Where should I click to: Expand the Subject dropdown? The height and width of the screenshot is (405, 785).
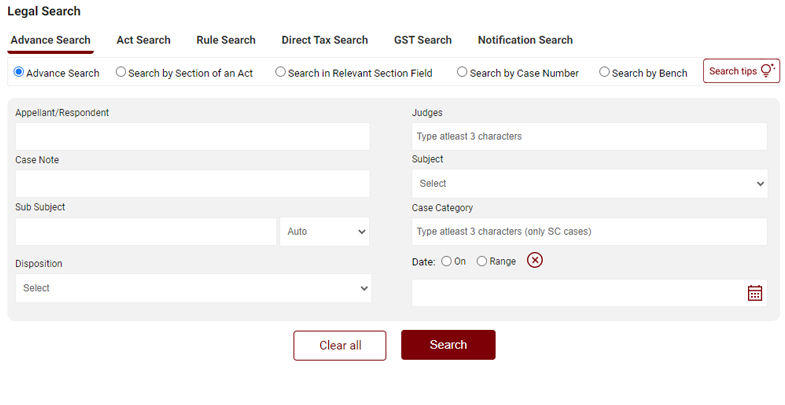[x=589, y=184]
